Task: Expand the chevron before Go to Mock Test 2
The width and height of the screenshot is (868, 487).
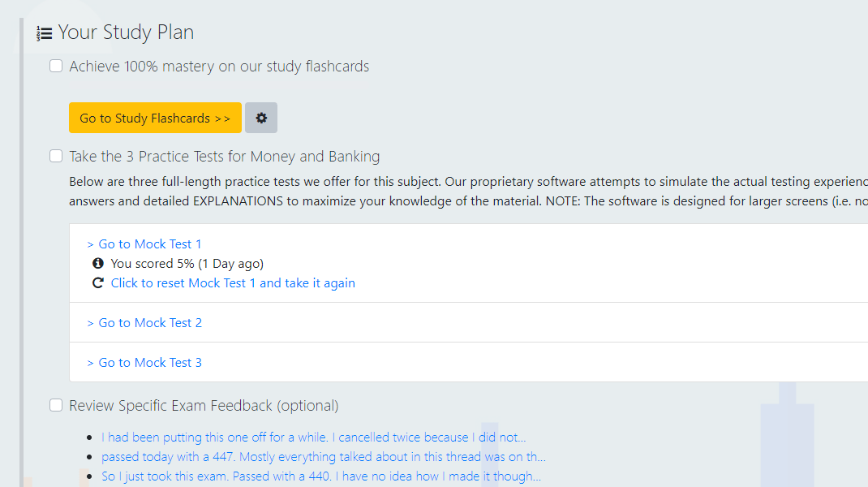Action: point(90,322)
